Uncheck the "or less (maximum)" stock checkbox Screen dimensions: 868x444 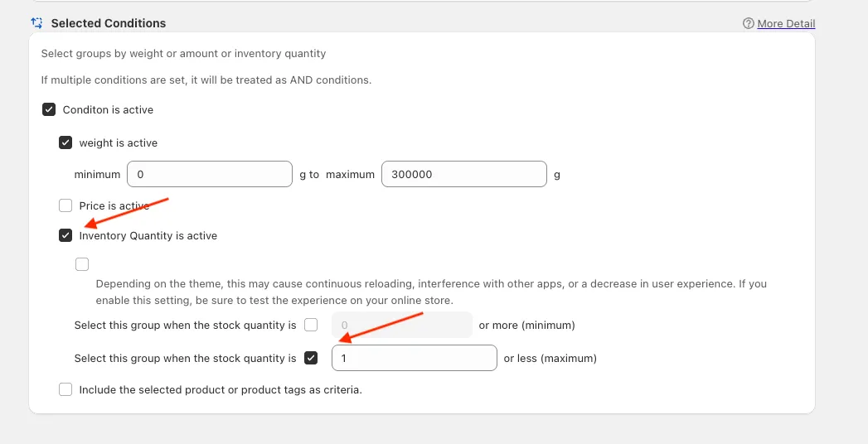311,358
